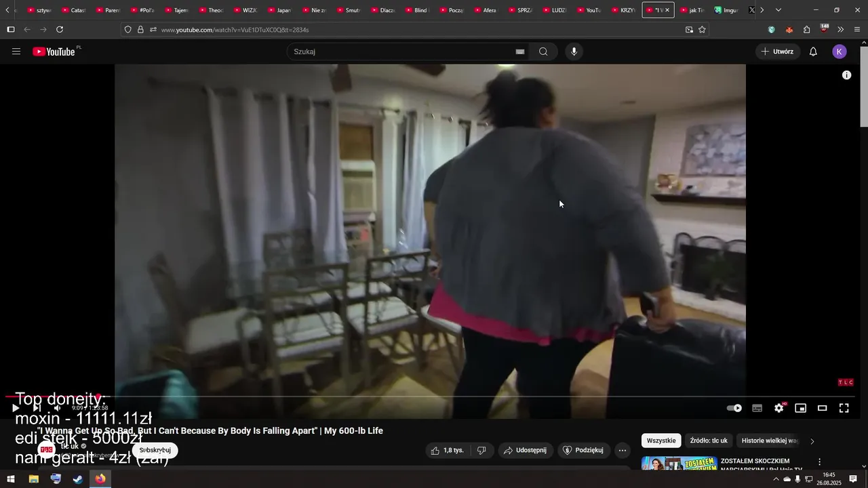
Task: Open the Firefox application menu
Action: [858, 30]
